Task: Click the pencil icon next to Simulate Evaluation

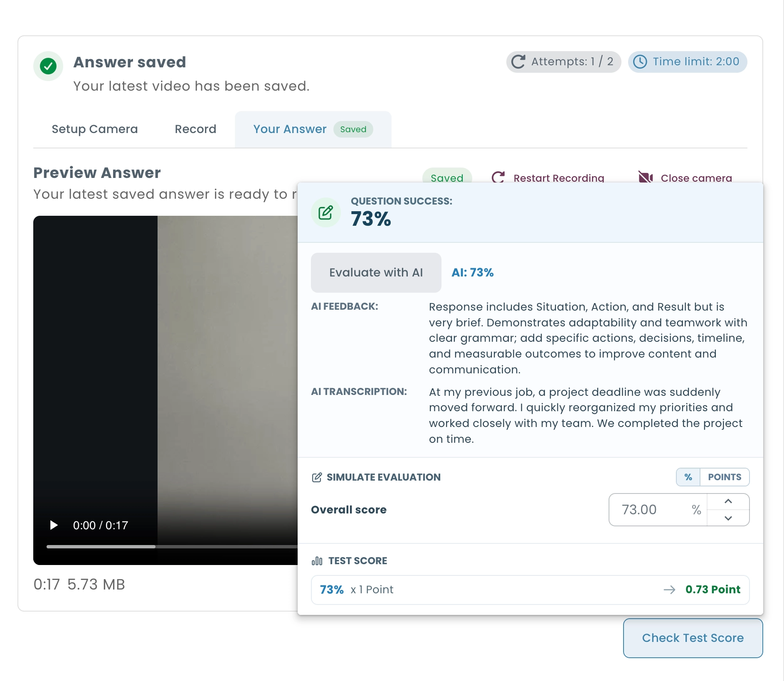Action: [x=317, y=477]
